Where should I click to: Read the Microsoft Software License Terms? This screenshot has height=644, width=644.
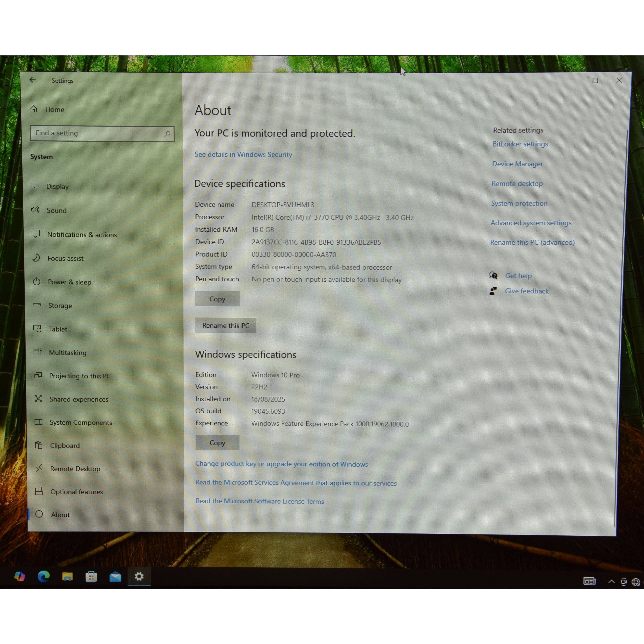pos(260,501)
